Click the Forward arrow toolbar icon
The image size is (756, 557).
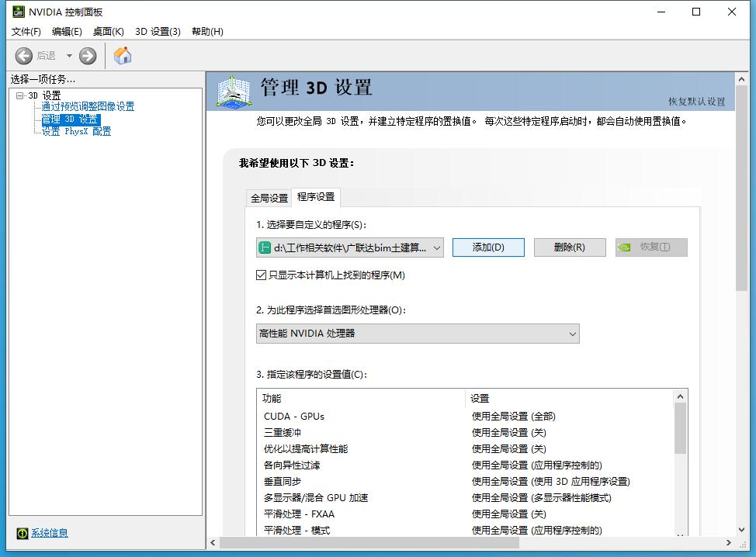tap(88, 56)
